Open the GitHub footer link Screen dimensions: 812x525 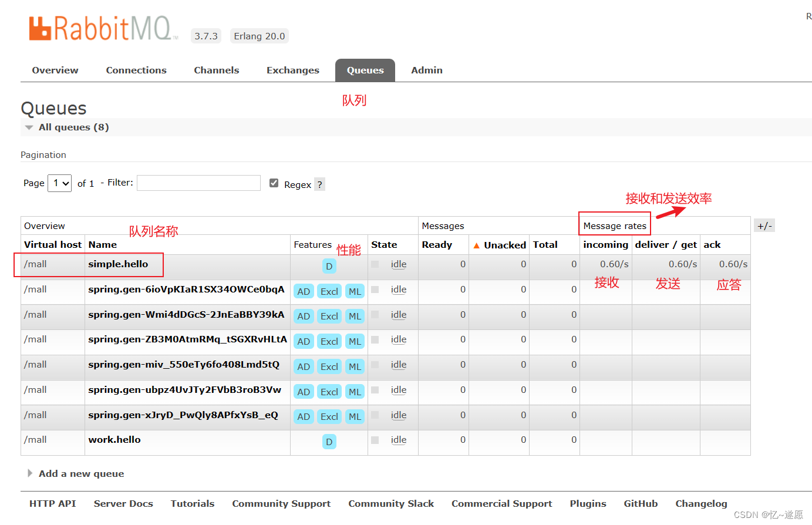[x=641, y=504]
